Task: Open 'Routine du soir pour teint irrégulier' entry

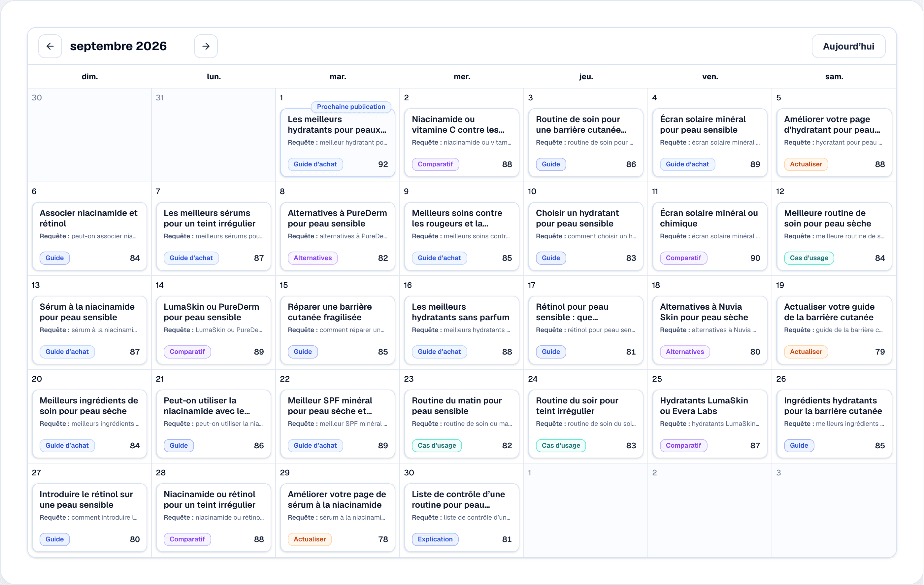Action: pos(585,423)
